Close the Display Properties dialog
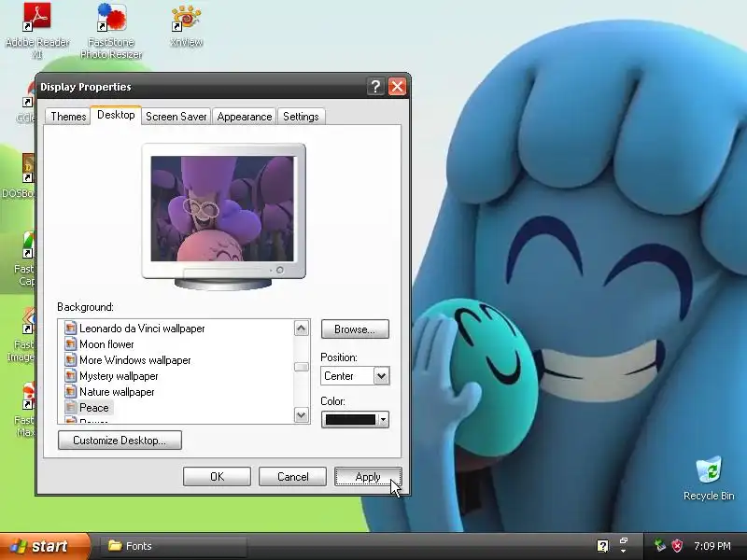The image size is (747, 560). click(x=397, y=87)
